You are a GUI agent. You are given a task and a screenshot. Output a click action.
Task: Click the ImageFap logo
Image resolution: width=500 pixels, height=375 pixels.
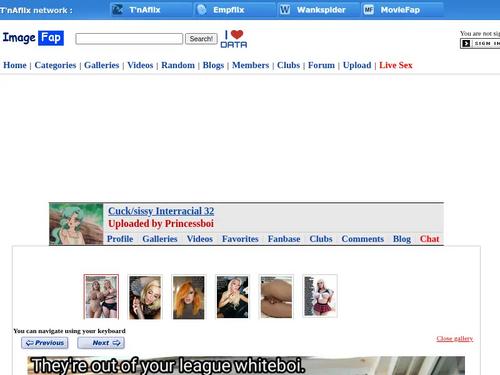pos(33,38)
